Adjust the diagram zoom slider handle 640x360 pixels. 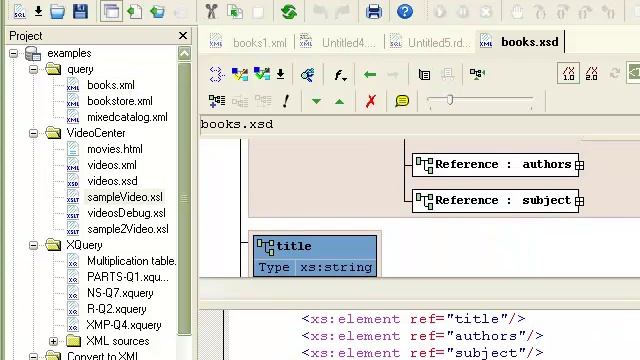pos(450,100)
